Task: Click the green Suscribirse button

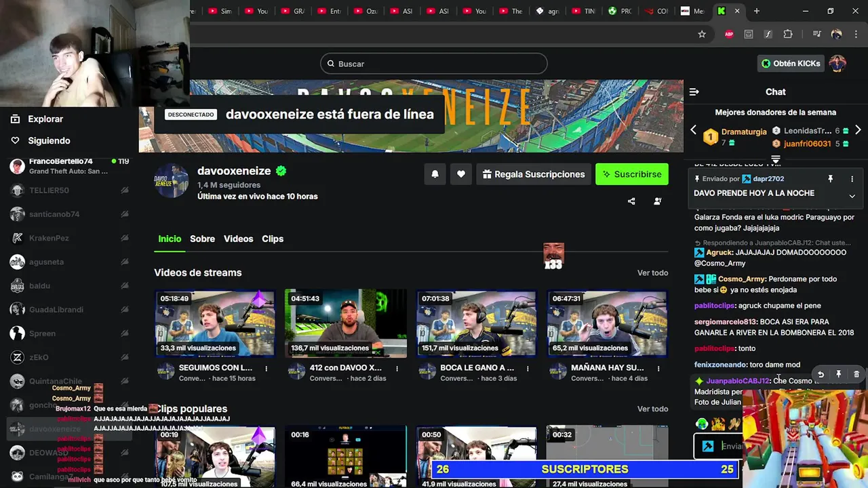Action: [632, 174]
